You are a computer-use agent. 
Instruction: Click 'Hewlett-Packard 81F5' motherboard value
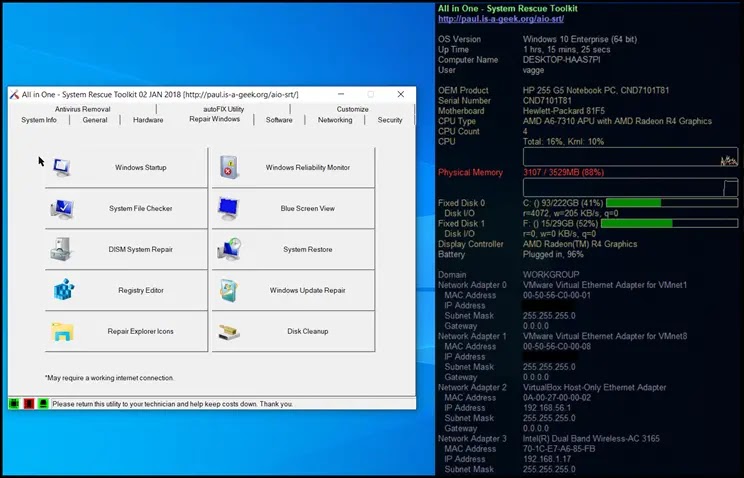click(564, 111)
